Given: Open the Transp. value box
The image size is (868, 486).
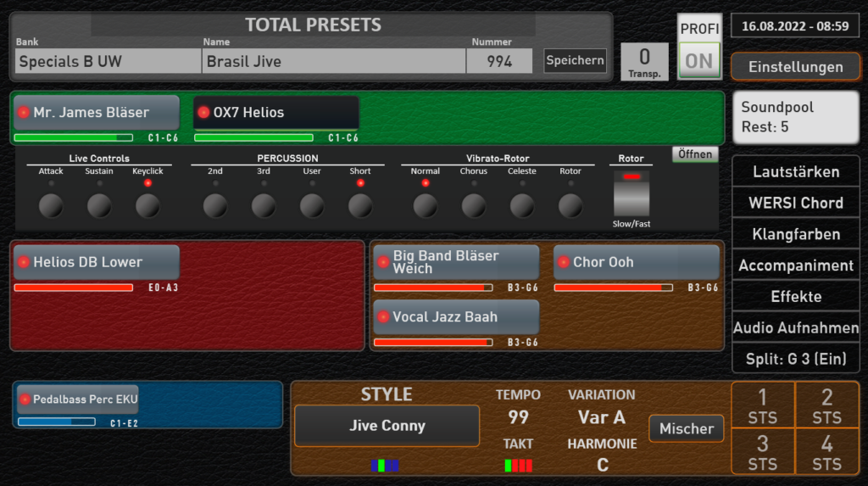Looking at the screenshot, I should pos(644,62).
